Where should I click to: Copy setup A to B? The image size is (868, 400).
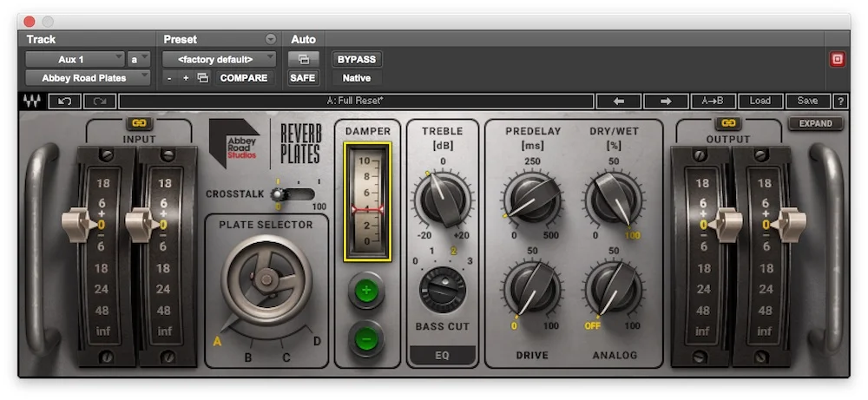pyautogui.click(x=713, y=102)
